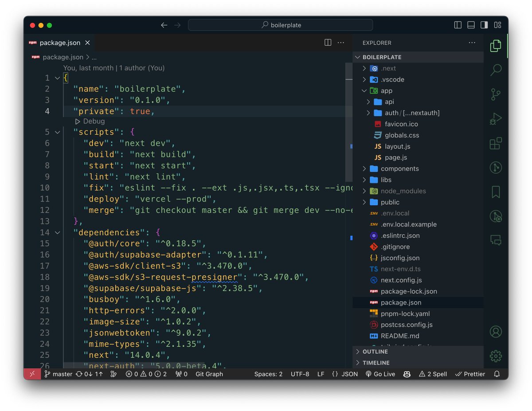The width and height of the screenshot is (532, 411).
Task: Open the Search view in the activity bar
Action: 496,70
